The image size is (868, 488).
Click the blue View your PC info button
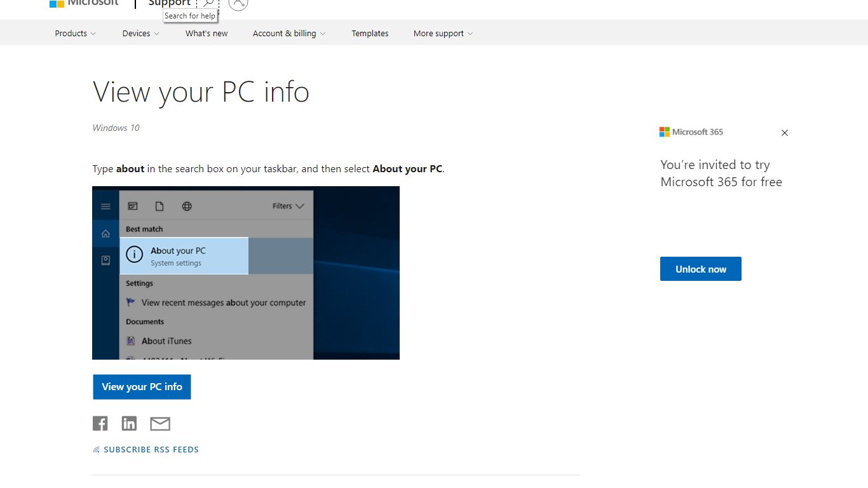(x=142, y=387)
